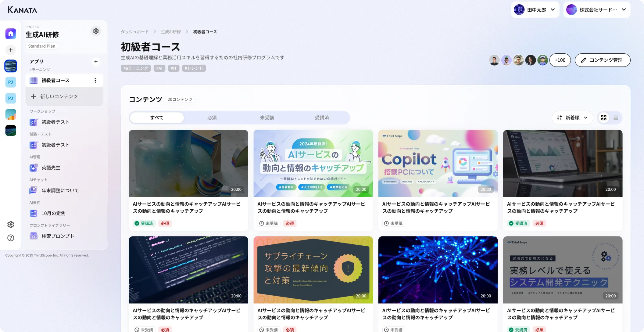Expand the 株式会社サード company dropdown
Image resolution: width=644 pixels, height=332 pixels.
596,10
